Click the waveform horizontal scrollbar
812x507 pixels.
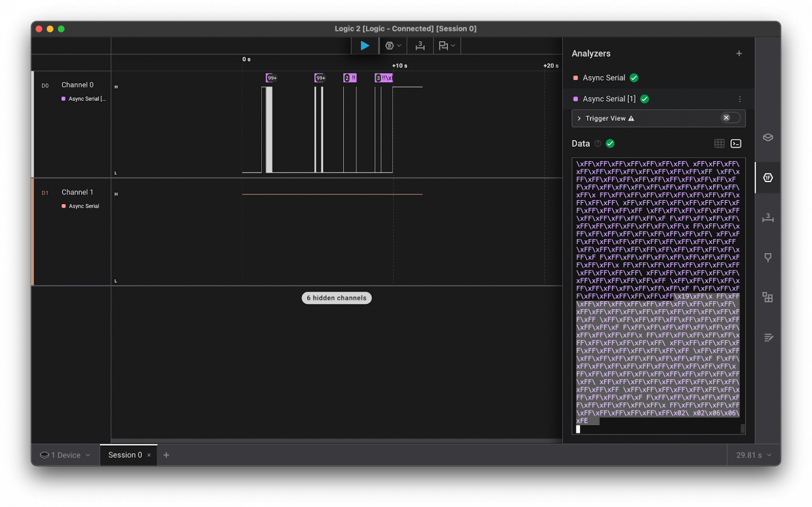pos(336,441)
